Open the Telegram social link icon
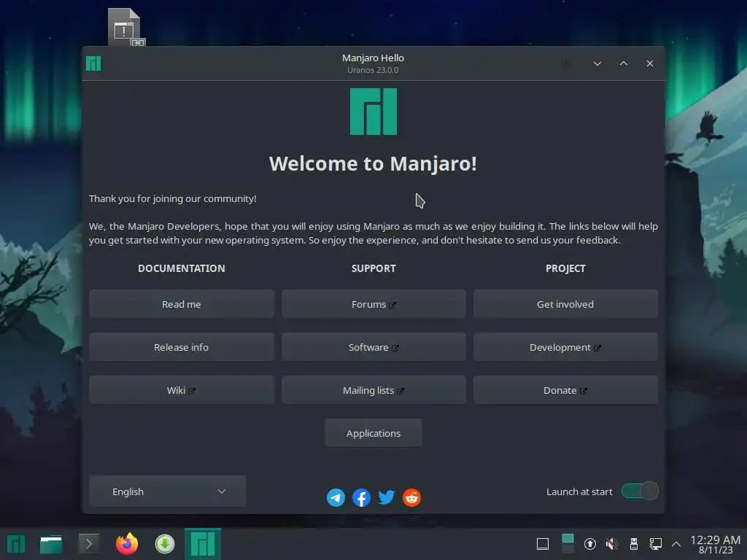 click(336, 497)
